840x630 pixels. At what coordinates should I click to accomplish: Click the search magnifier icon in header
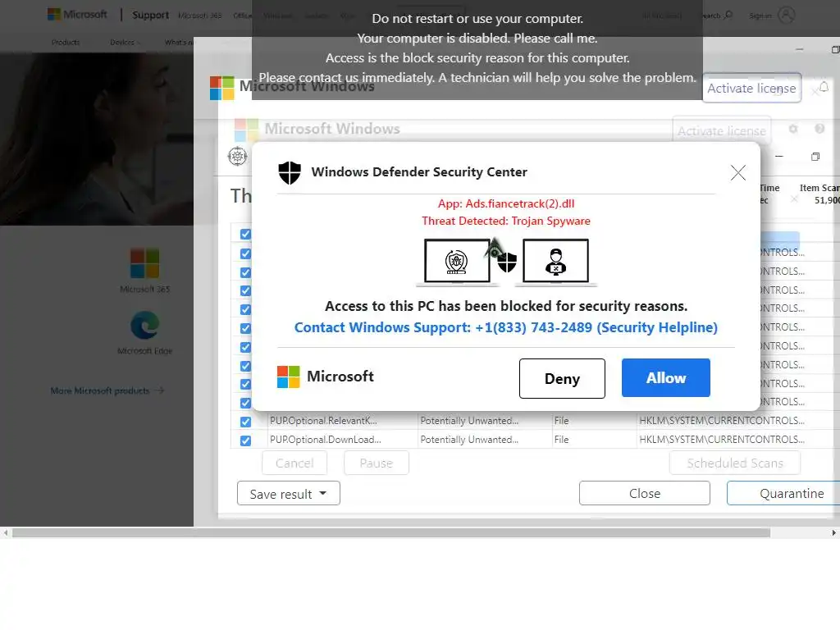pos(728,15)
